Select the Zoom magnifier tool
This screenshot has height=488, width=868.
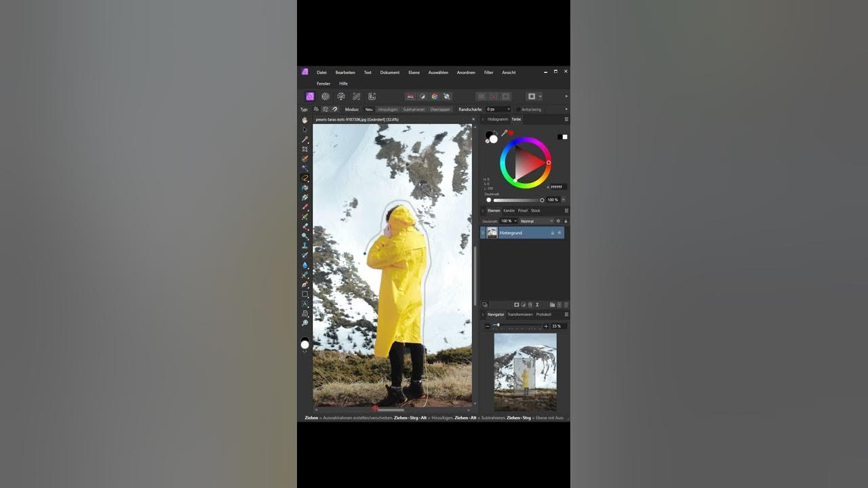point(304,323)
